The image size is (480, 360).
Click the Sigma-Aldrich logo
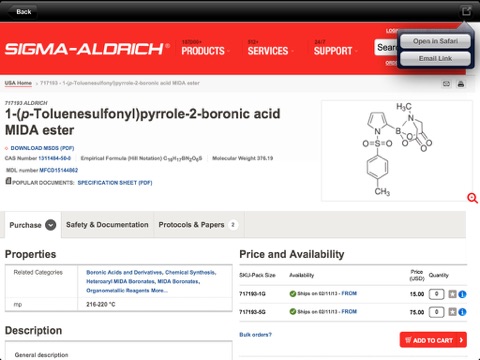(87, 49)
